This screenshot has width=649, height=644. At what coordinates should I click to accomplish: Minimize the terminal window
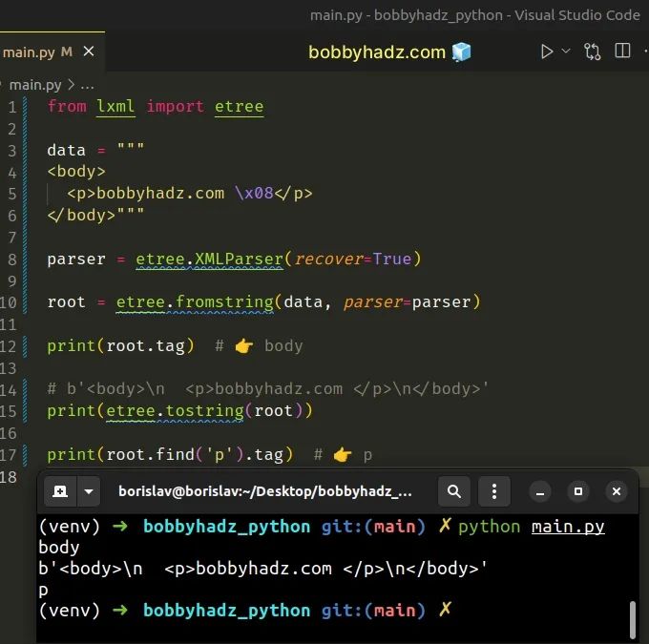[x=540, y=491]
